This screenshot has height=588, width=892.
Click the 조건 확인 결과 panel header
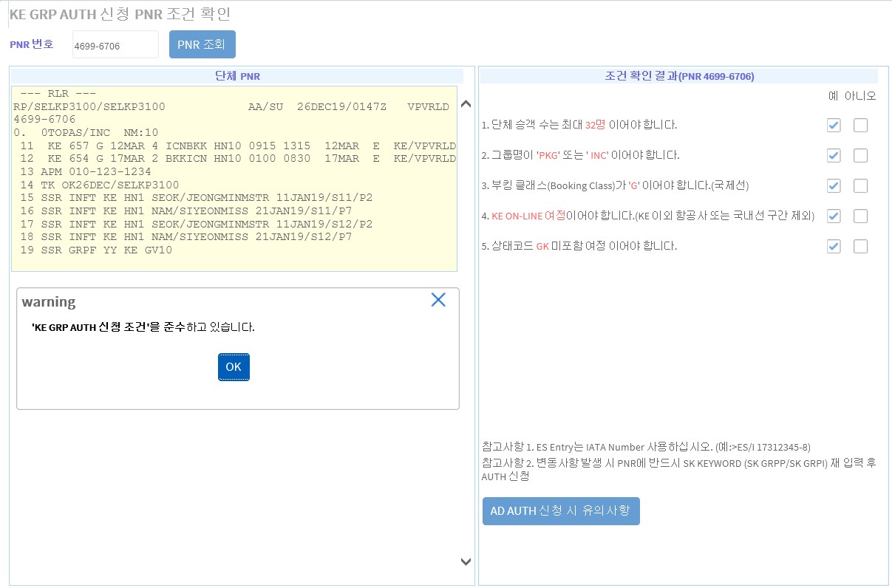(x=679, y=76)
